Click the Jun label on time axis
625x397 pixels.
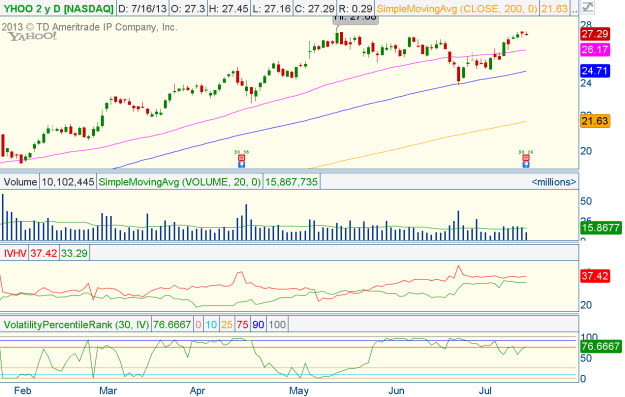[396, 391]
